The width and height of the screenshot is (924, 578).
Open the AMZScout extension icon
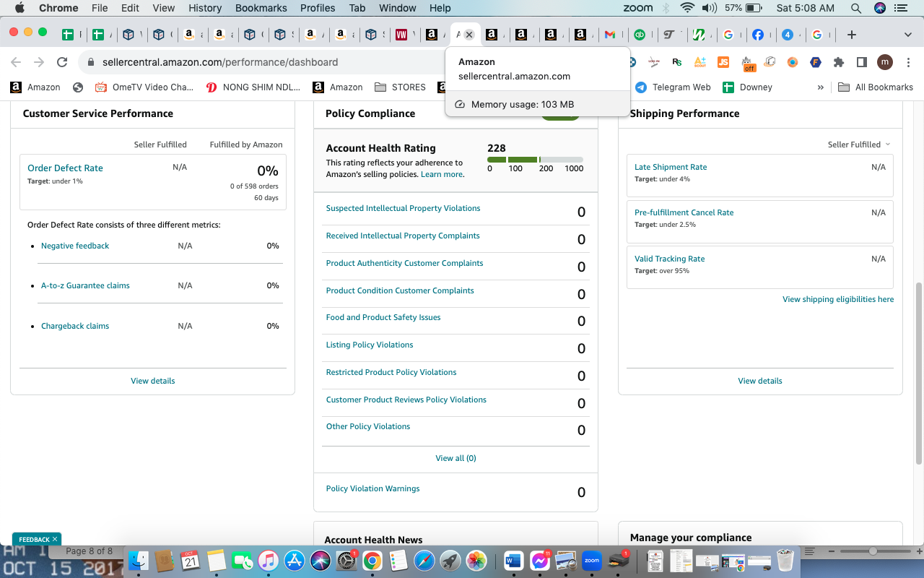(700, 62)
